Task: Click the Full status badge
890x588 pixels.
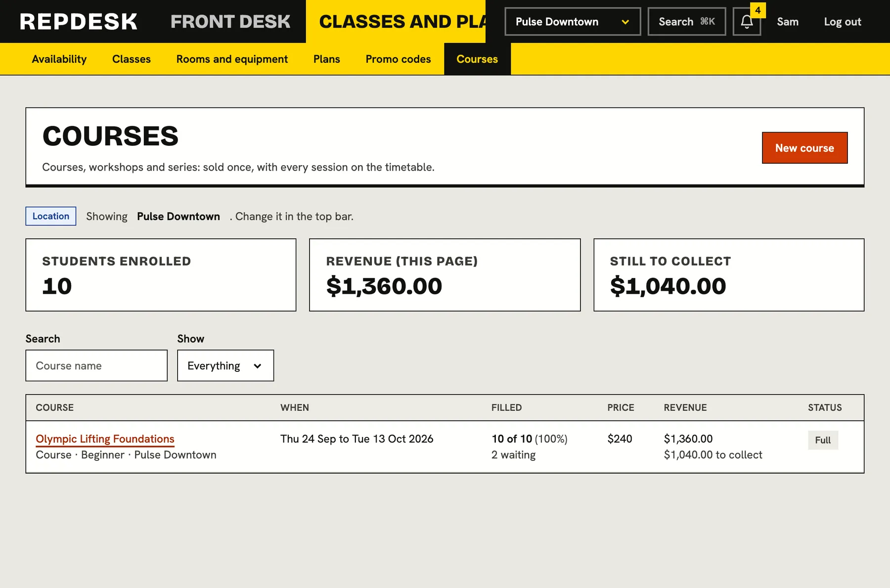Action: pos(823,440)
